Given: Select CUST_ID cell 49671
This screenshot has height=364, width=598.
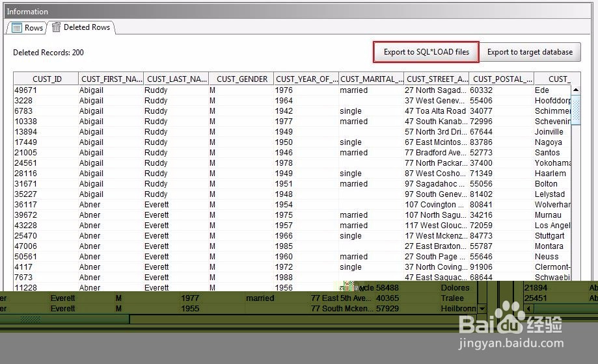Looking at the screenshot, I should click(46, 90).
